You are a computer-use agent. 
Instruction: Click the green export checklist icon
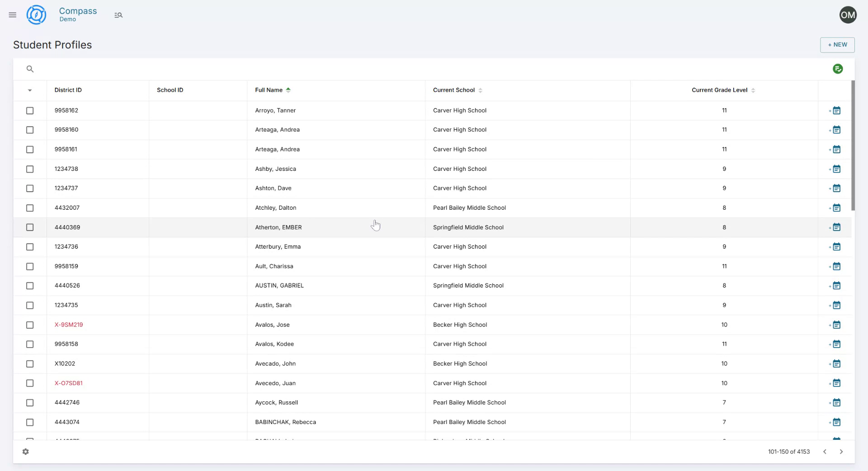click(838, 69)
